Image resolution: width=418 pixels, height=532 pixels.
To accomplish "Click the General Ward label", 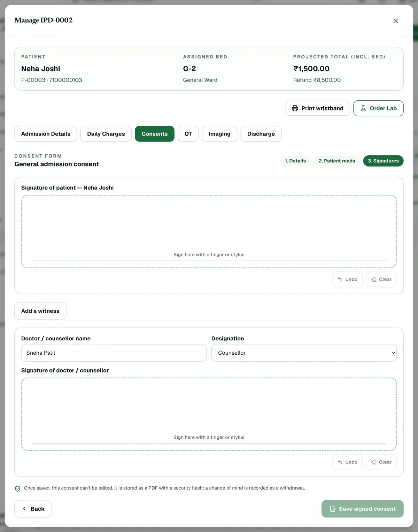I will pyautogui.click(x=200, y=80).
